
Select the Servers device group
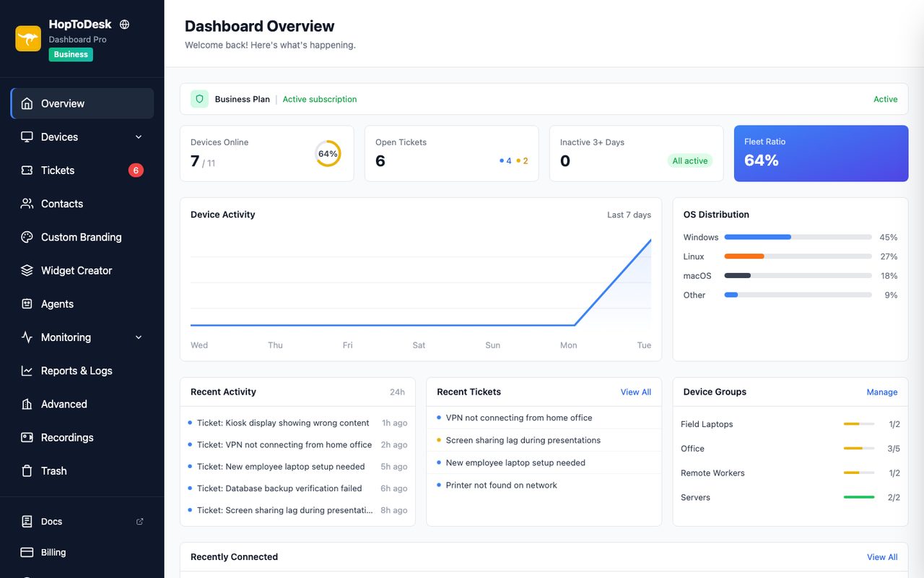pyautogui.click(x=790, y=497)
